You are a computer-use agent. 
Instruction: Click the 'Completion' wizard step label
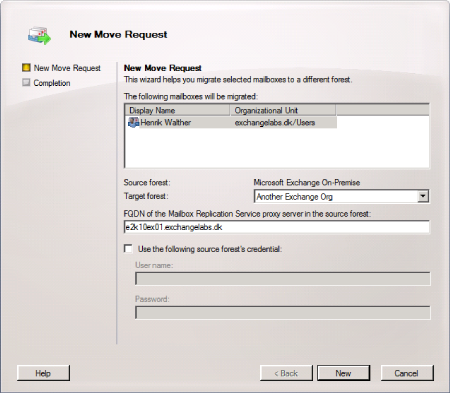pos(52,83)
